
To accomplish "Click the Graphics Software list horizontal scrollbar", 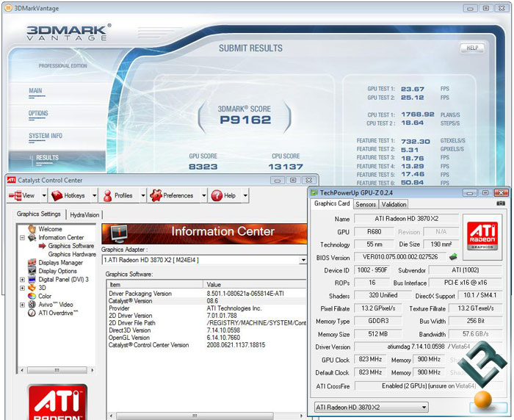I will click(x=208, y=416).
